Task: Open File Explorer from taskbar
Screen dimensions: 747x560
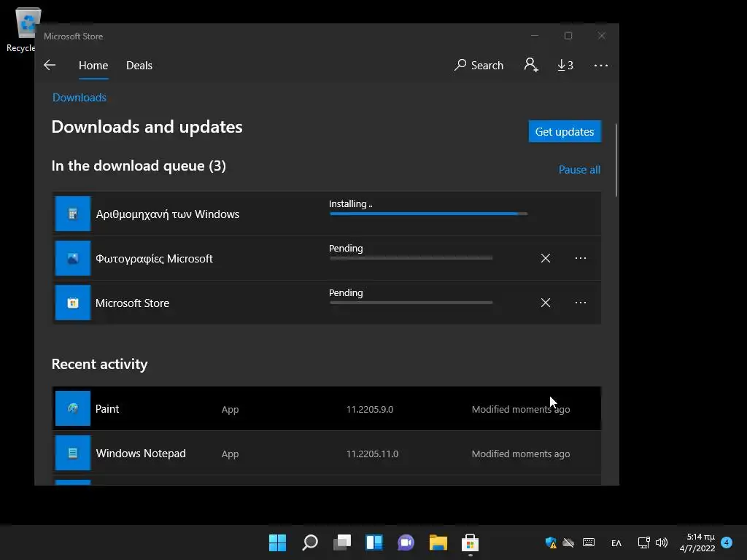Action: [438, 542]
